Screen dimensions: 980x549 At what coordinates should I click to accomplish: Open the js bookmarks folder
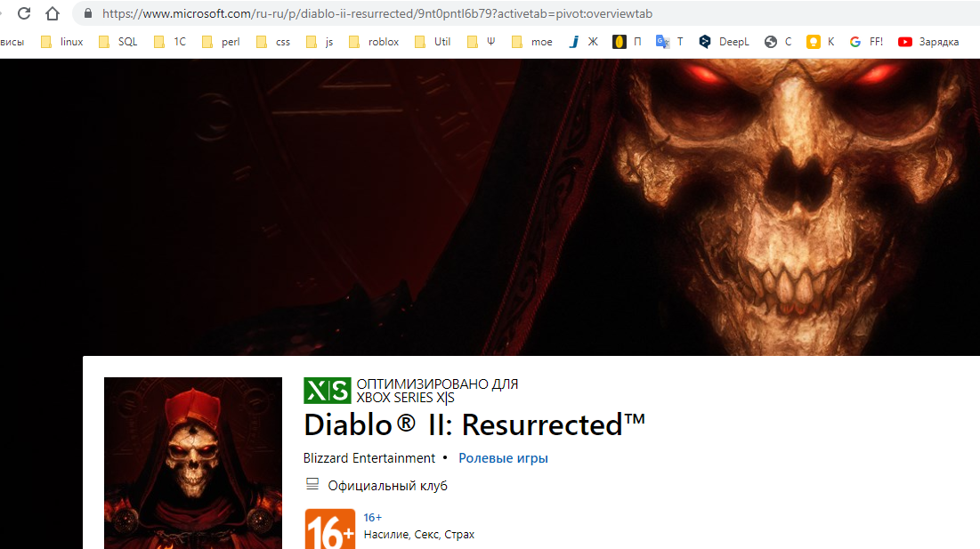pyautogui.click(x=320, y=42)
